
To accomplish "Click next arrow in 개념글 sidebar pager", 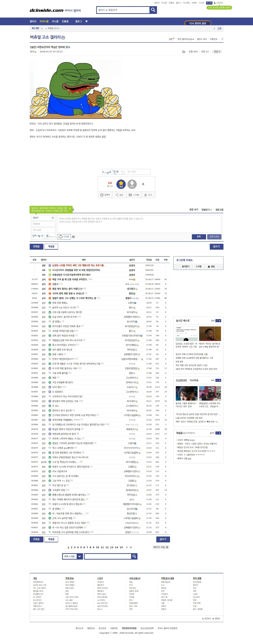I will point(220,433).
